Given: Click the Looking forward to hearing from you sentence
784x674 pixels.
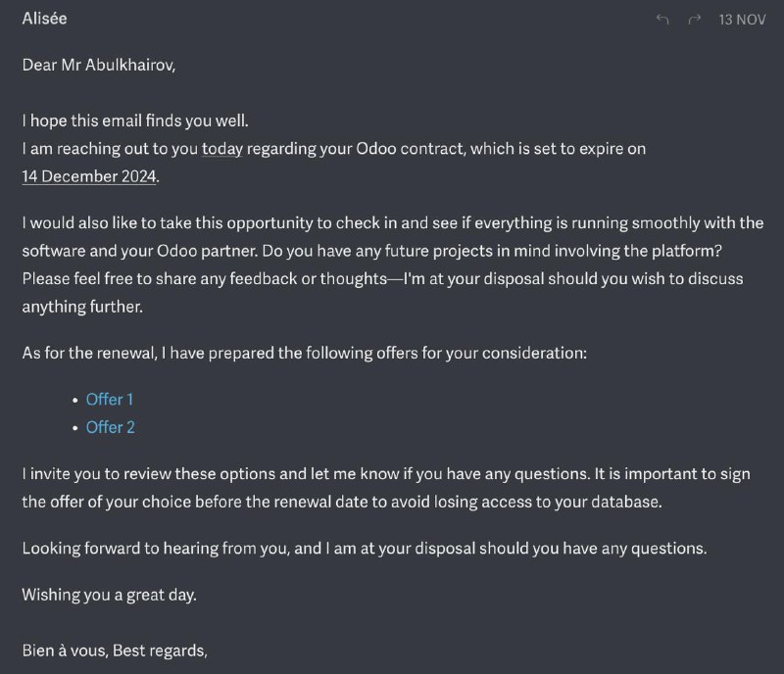Looking at the screenshot, I should (365, 549).
